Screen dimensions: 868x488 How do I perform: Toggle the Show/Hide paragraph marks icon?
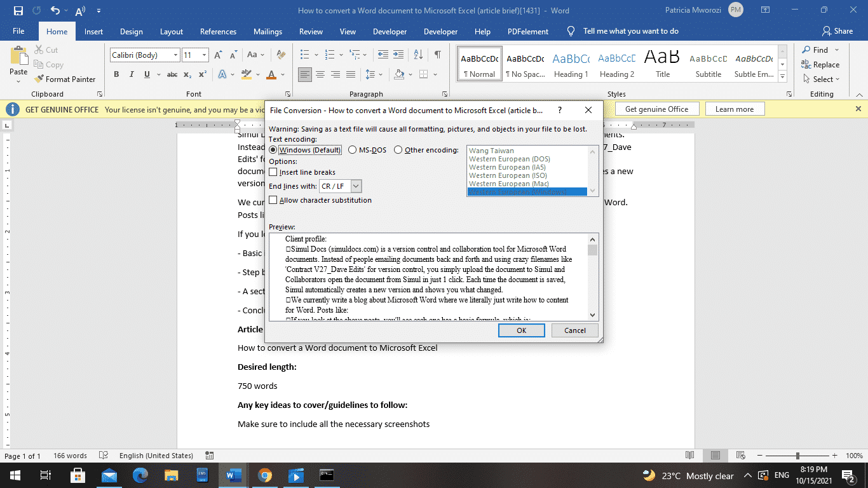(437, 55)
